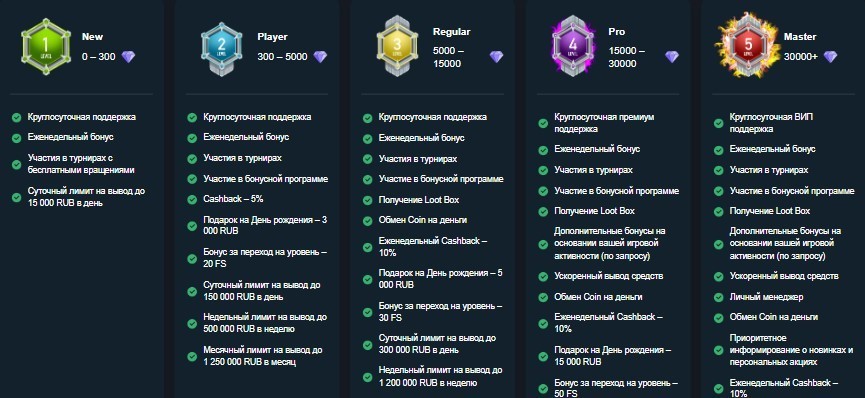Screen dimensions: 865x398
Task: Click the checkmark beside Cashback – 5%
Action: click(192, 199)
